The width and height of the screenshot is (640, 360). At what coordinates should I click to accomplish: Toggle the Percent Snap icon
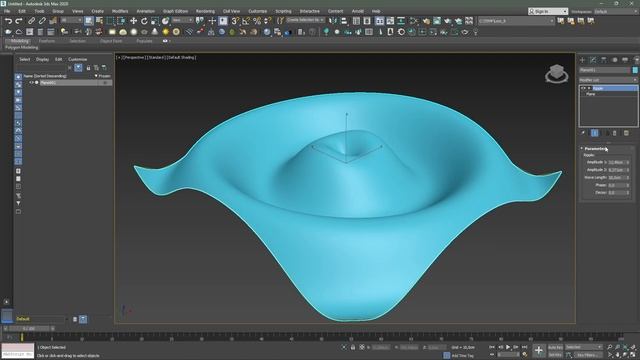(x=257, y=21)
